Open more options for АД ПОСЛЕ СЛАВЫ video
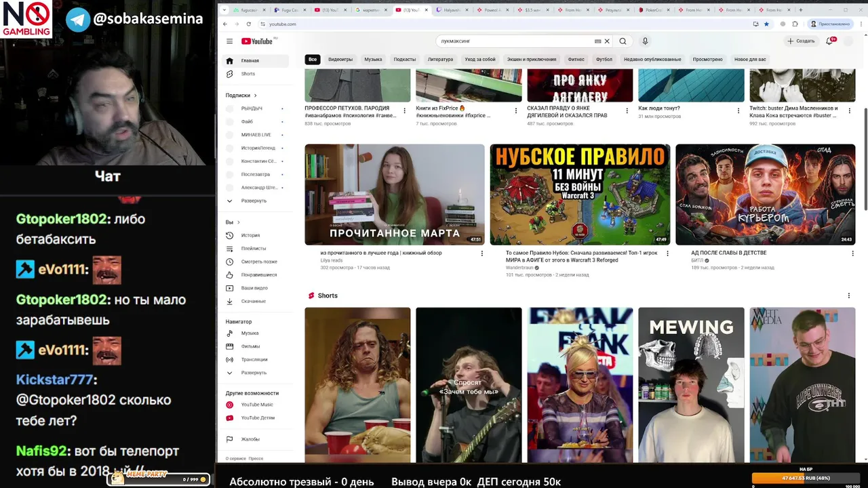868x488 pixels. [x=852, y=253]
